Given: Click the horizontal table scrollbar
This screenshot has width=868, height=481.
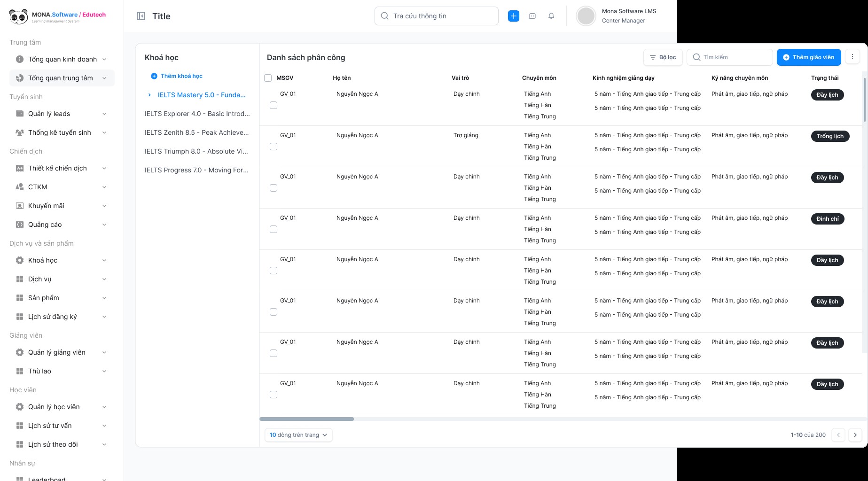Looking at the screenshot, I should pos(307,419).
